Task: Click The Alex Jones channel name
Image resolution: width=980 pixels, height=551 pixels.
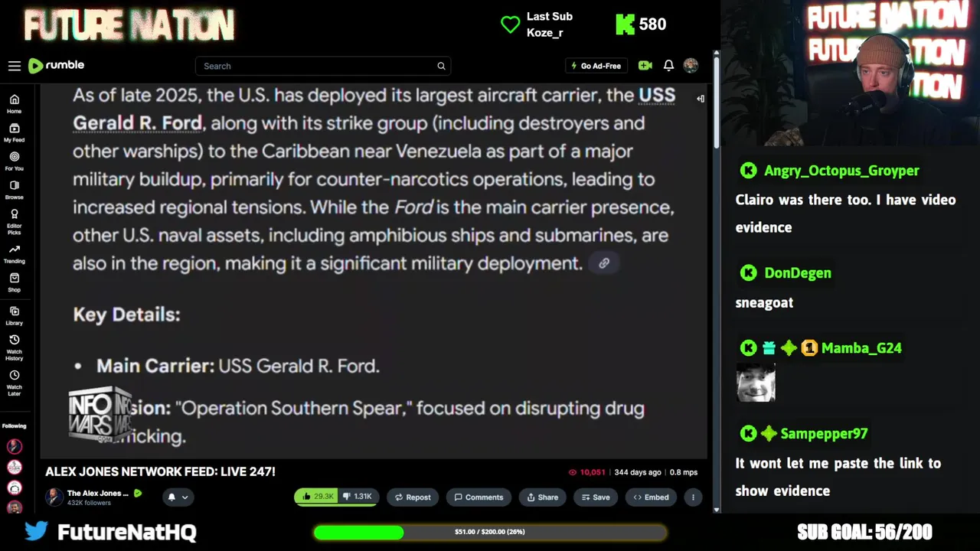Action: pos(98,494)
